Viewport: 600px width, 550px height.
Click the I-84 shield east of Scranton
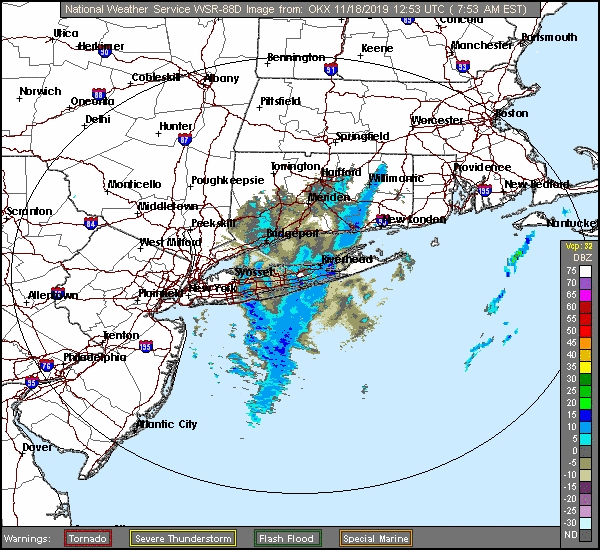point(91,222)
